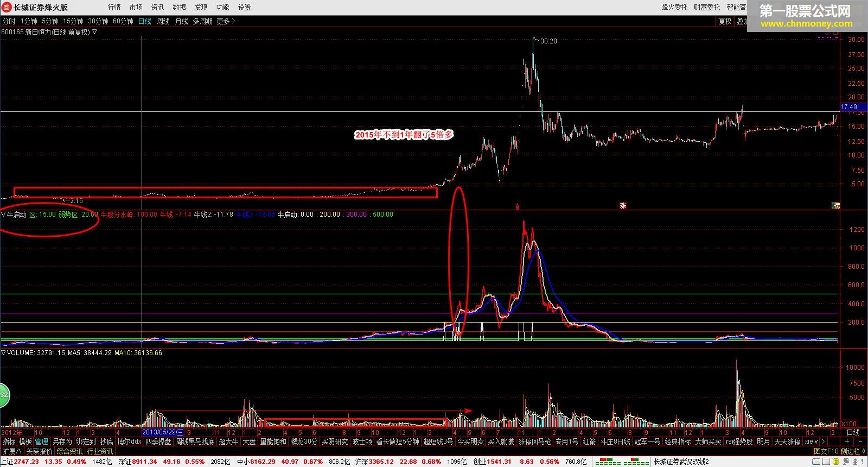Click the 另存为 button
The height and width of the screenshot is (467, 868).
[x=62, y=441]
